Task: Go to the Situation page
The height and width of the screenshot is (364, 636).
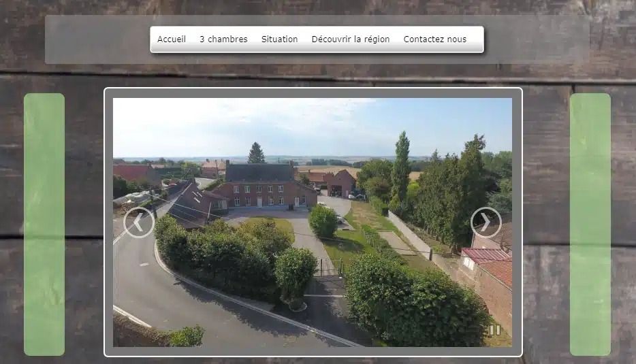Action: (x=279, y=39)
